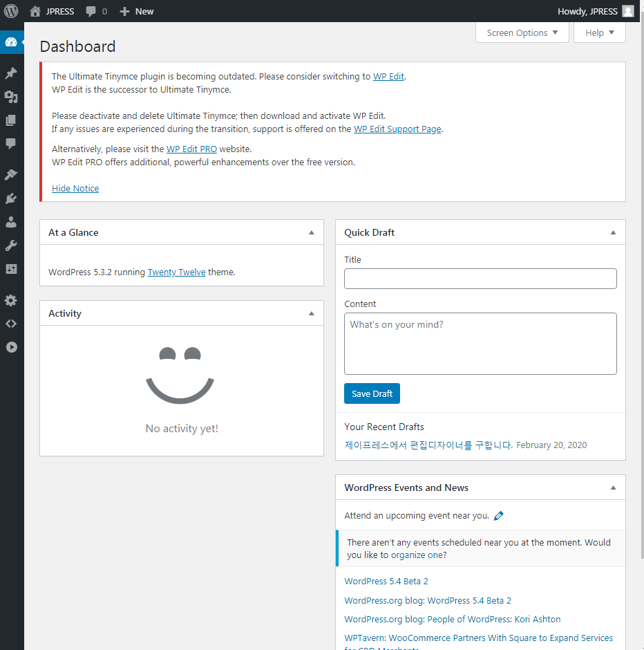The height and width of the screenshot is (650, 644).
Task: Open the WordPress 5.4 Beta 2 link
Action: pos(386,581)
